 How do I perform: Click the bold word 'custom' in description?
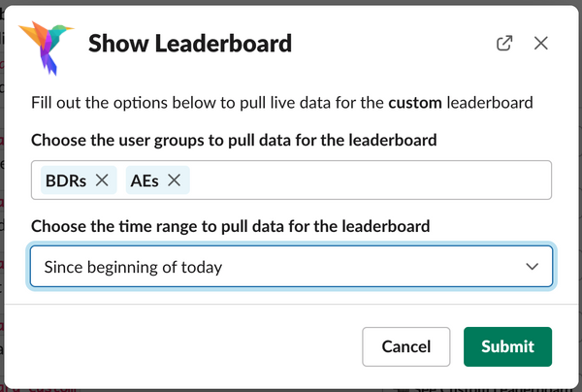tap(415, 103)
